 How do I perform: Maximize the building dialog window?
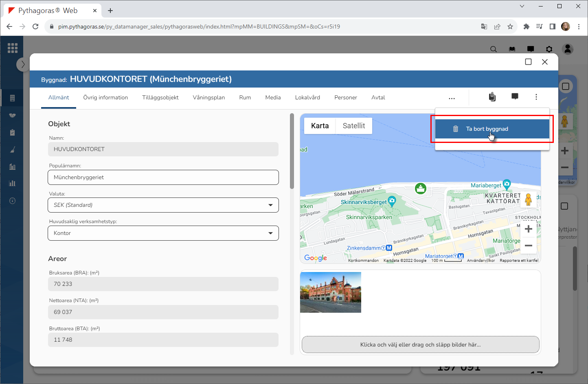(528, 62)
